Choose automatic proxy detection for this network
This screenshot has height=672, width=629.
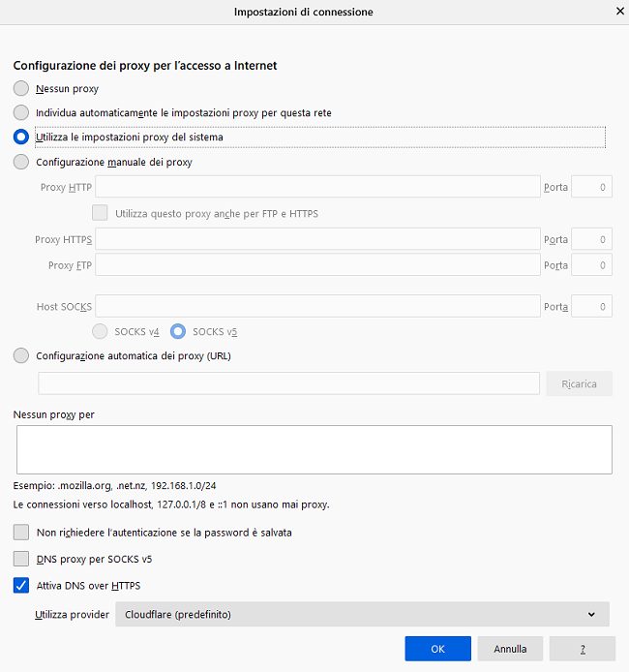pos(21,112)
